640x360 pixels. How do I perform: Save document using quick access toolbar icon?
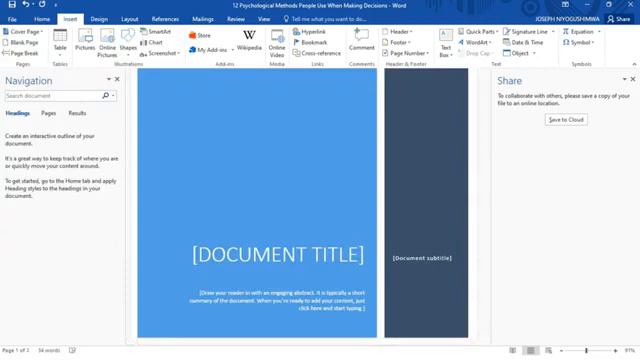click(x=12, y=4)
